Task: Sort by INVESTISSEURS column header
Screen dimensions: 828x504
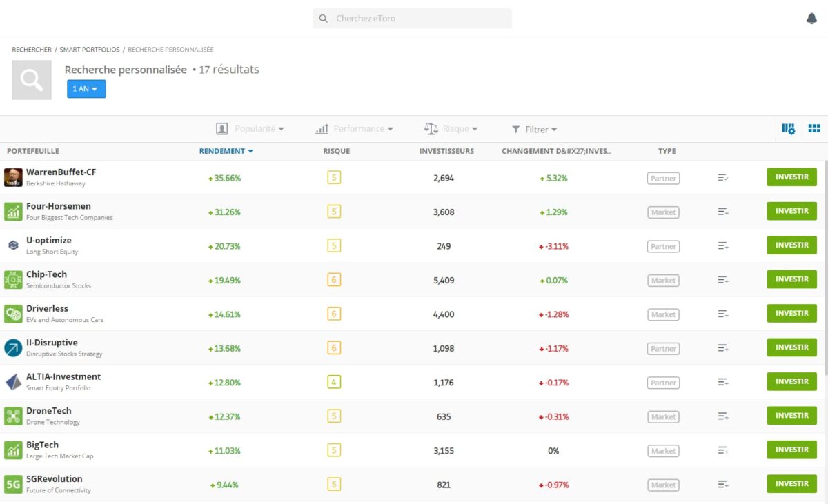Action: [x=446, y=151]
